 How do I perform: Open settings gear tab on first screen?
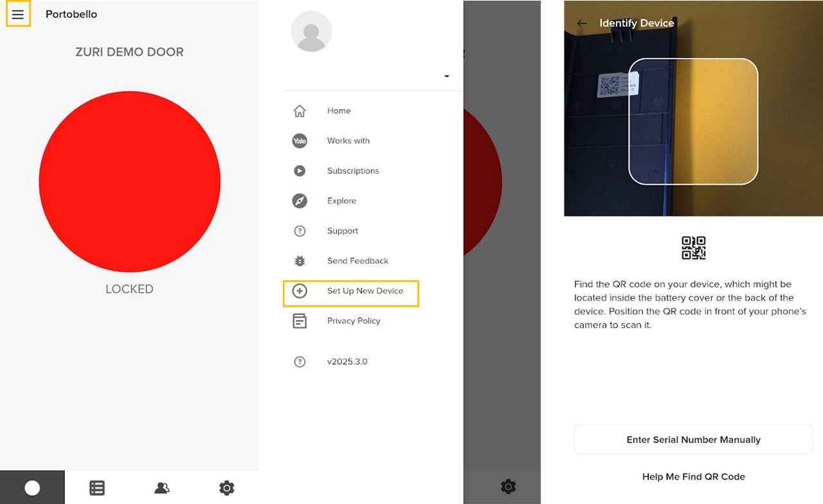click(226, 488)
